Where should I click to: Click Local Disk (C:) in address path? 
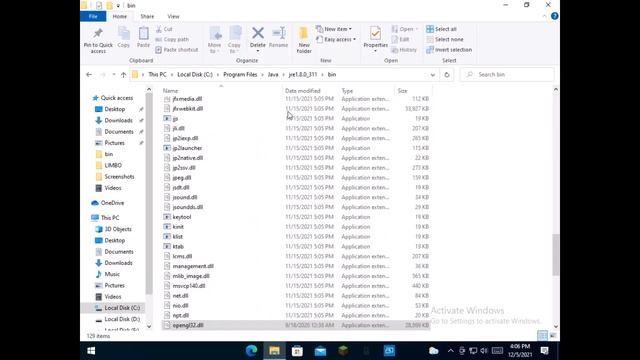(195, 75)
